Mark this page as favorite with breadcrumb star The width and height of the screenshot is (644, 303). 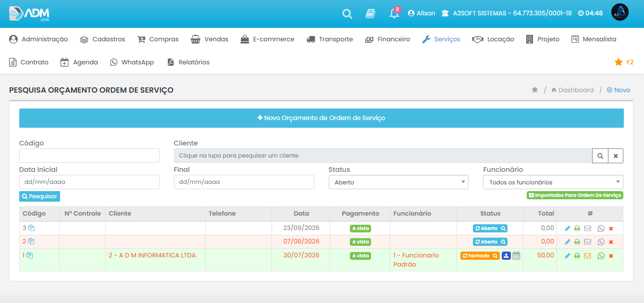pyautogui.click(x=534, y=90)
